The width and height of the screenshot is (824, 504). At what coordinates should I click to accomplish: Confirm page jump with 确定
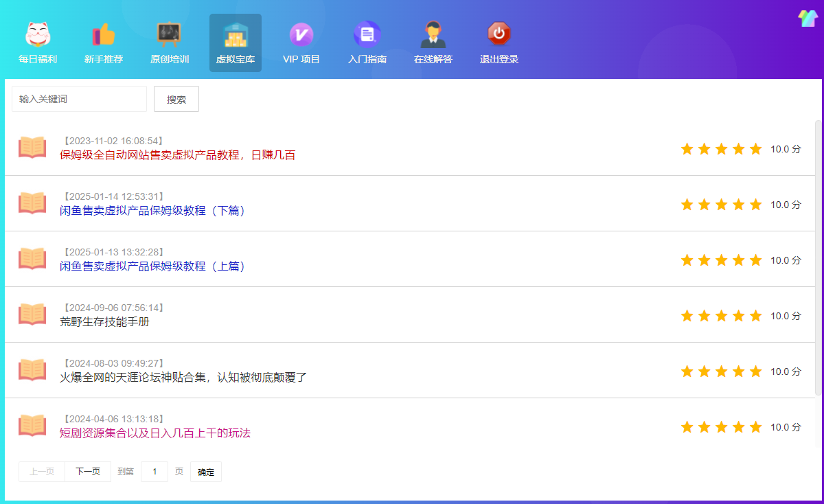pos(206,472)
